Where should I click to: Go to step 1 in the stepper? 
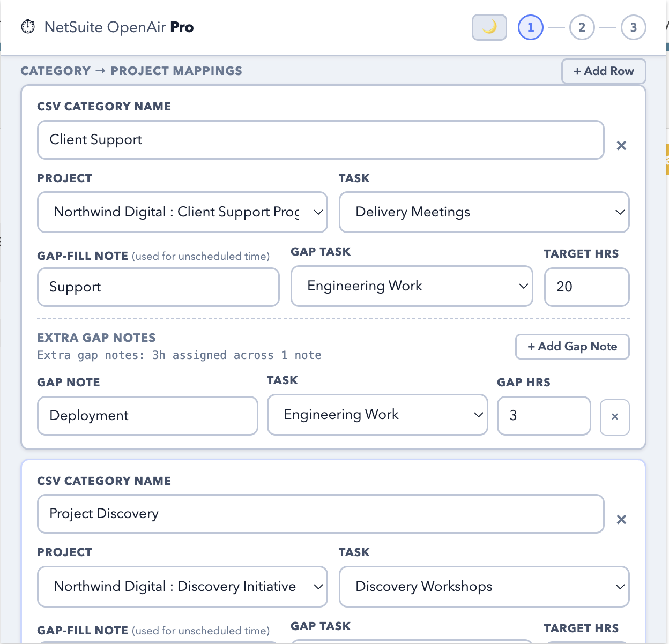pos(530,27)
